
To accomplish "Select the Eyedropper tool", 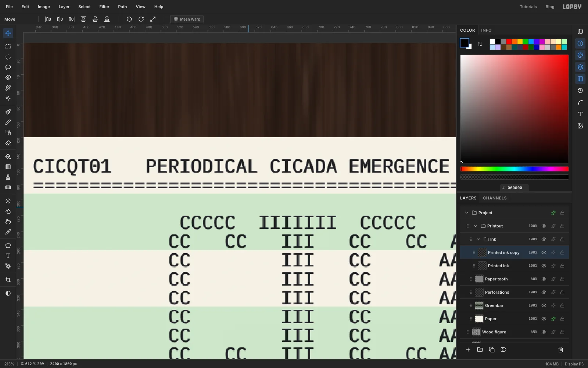I will tap(8, 232).
